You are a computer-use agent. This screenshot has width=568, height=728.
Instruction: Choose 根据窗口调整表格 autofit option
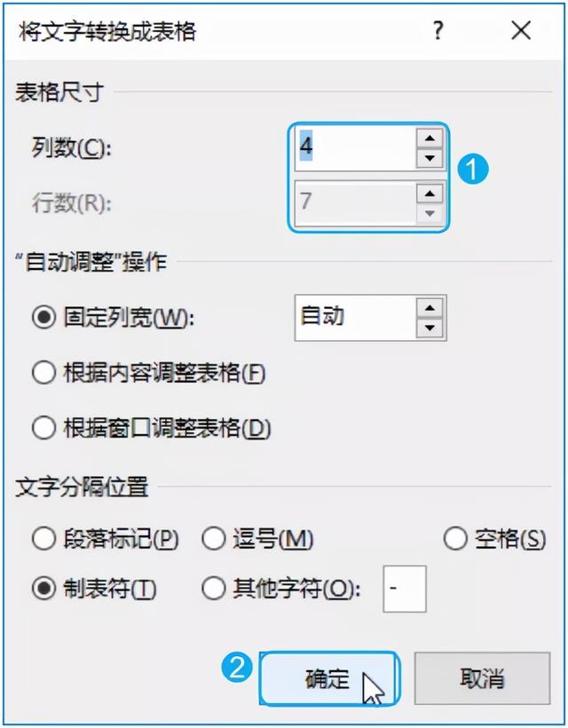tap(43, 428)
